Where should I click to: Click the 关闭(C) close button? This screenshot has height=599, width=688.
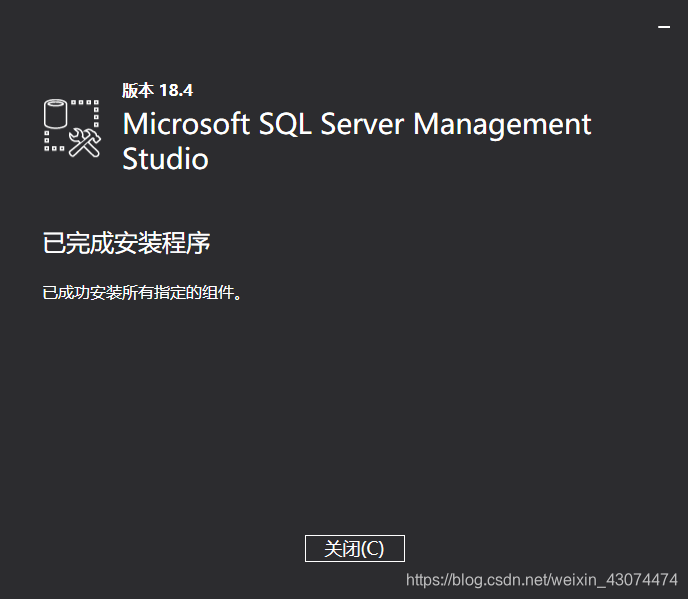pos(355,548)
